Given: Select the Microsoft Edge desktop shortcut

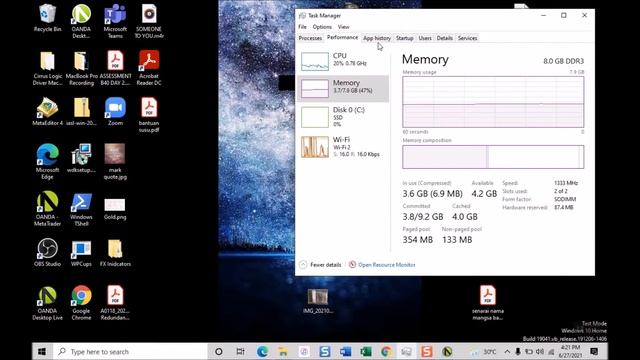Looking at the screenshot, I should [x=47, y=162].
